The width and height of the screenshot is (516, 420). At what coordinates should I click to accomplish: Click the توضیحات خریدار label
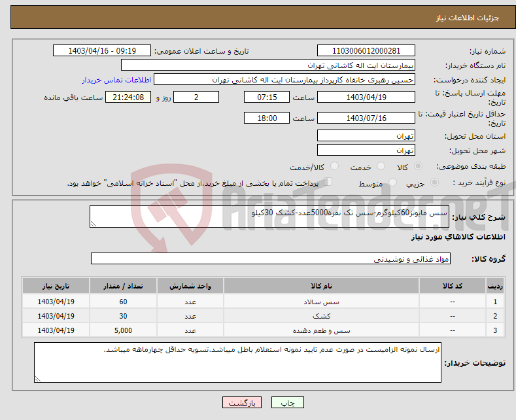click(475, 363)
